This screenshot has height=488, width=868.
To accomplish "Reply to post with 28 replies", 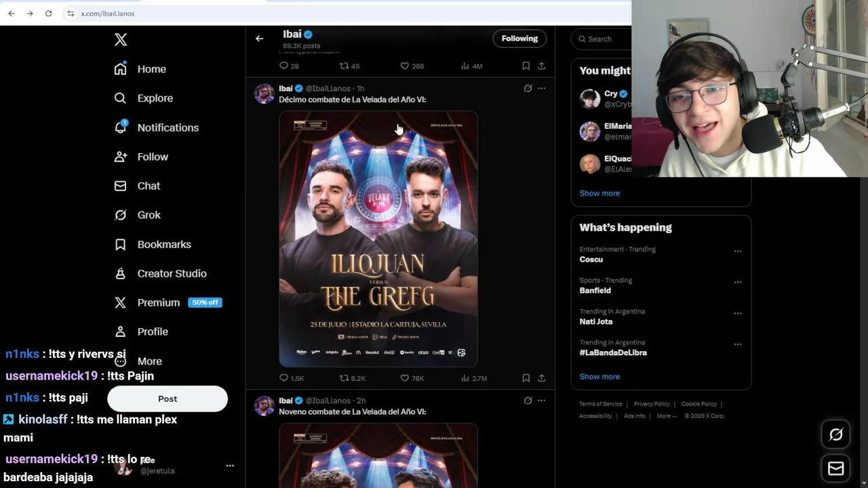I will coord(289,66).
